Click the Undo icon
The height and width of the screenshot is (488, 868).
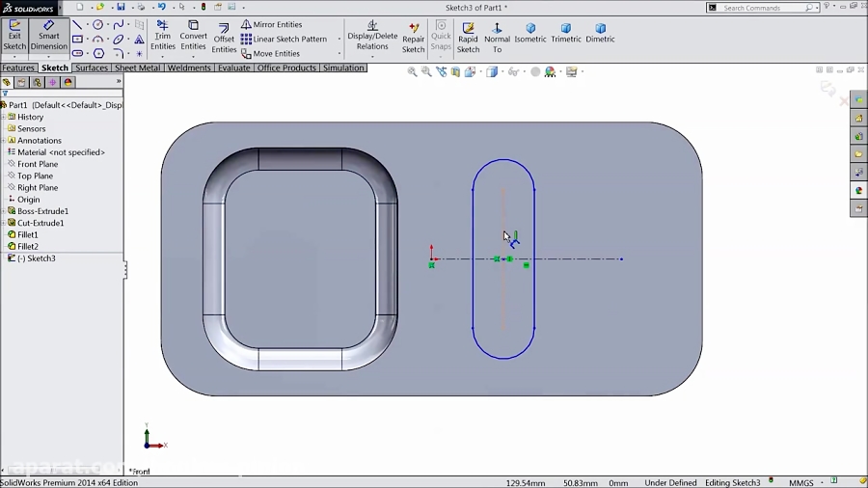click(x=161, y=7)
